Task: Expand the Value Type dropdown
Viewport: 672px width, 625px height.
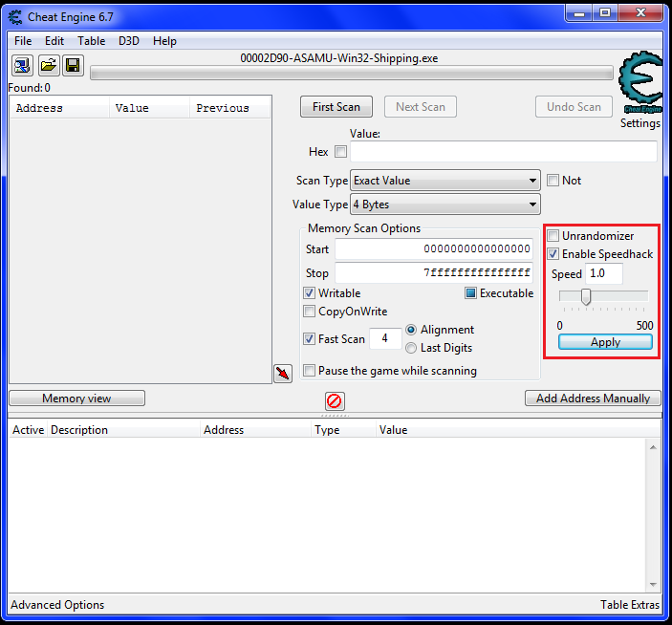Action: point(445,205)
